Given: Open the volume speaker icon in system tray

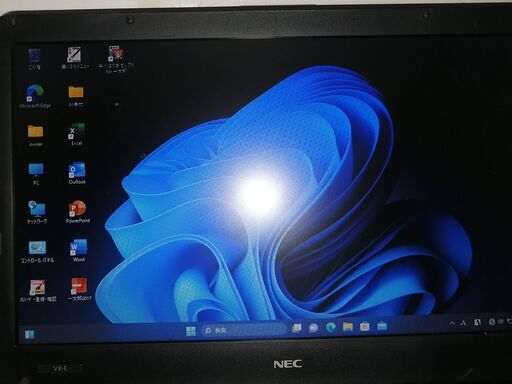Looking at the screenshot, I should 501,321.
